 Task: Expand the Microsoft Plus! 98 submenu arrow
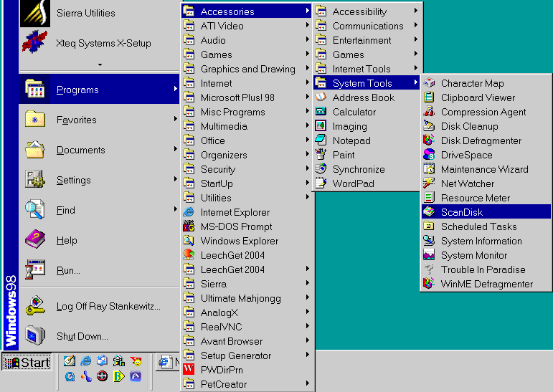point(308,97)
